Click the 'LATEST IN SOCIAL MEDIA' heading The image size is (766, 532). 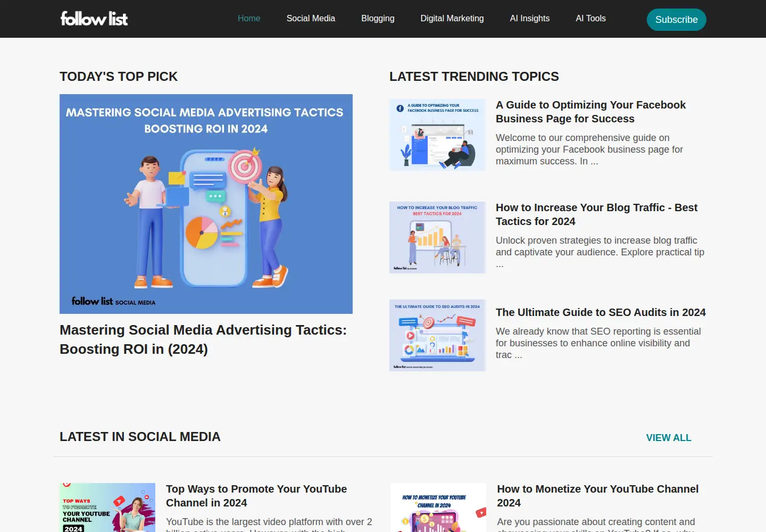140,437
